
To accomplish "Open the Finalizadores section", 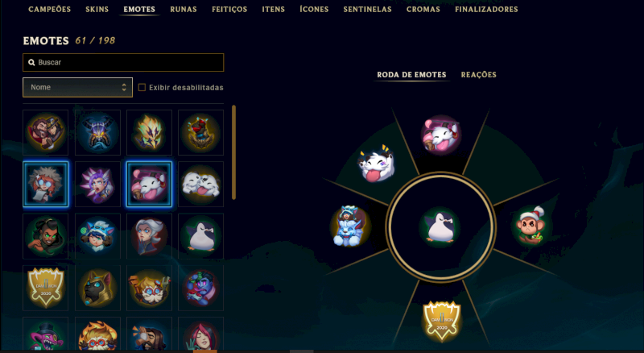I will pos(486,9).
